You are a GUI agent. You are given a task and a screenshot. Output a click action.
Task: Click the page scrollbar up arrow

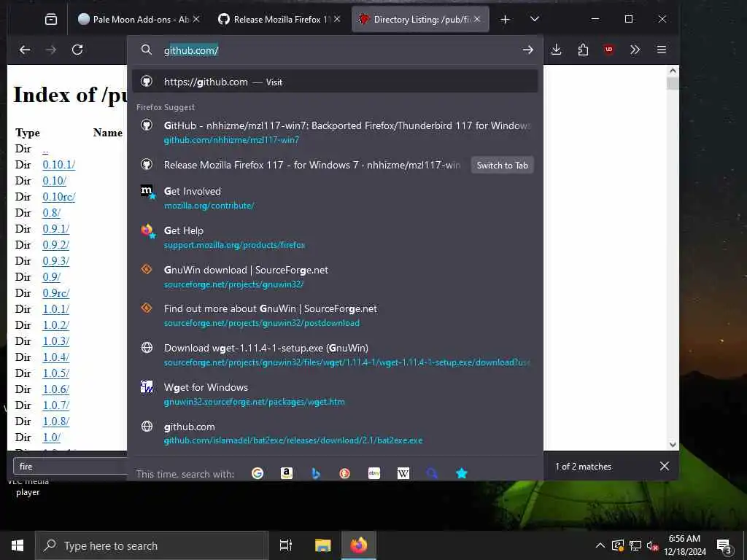point(673,71)
